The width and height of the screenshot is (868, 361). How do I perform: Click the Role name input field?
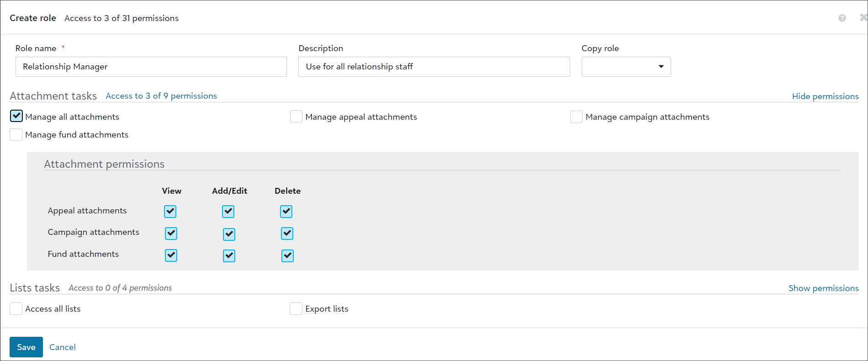tap(151, 67)
